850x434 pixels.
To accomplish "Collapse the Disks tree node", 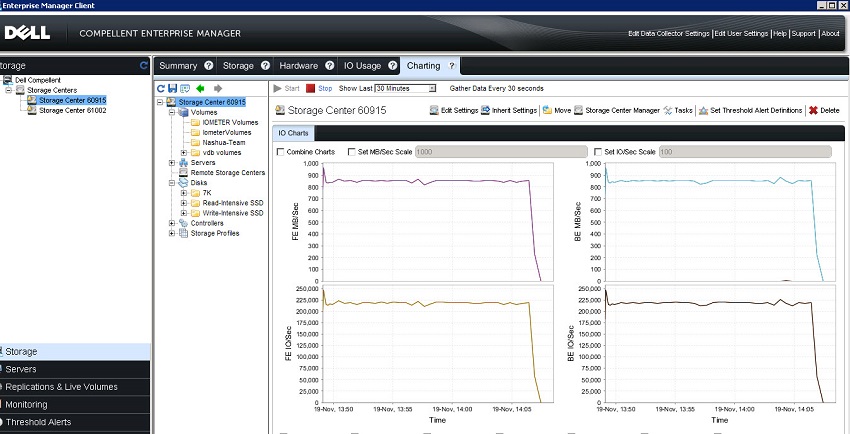I will click(x=172, y=183).
